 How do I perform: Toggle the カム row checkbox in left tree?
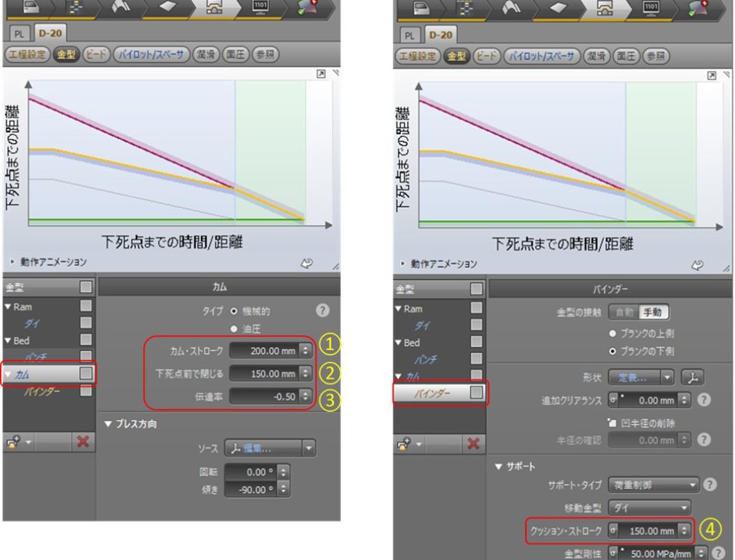click(86, 373)
